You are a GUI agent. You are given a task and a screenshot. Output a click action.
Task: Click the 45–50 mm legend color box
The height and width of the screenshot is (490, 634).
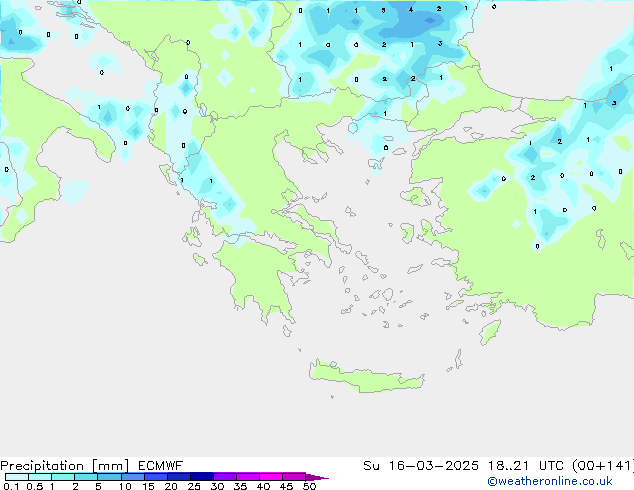(294, 477)
